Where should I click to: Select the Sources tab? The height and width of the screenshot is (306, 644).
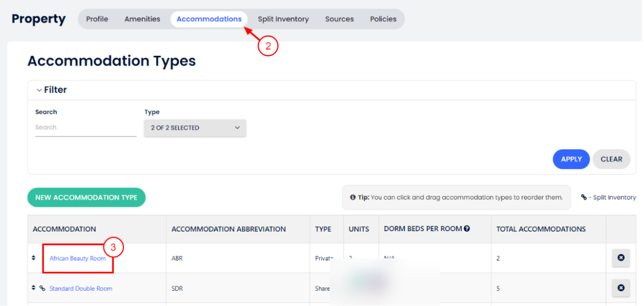339,19
